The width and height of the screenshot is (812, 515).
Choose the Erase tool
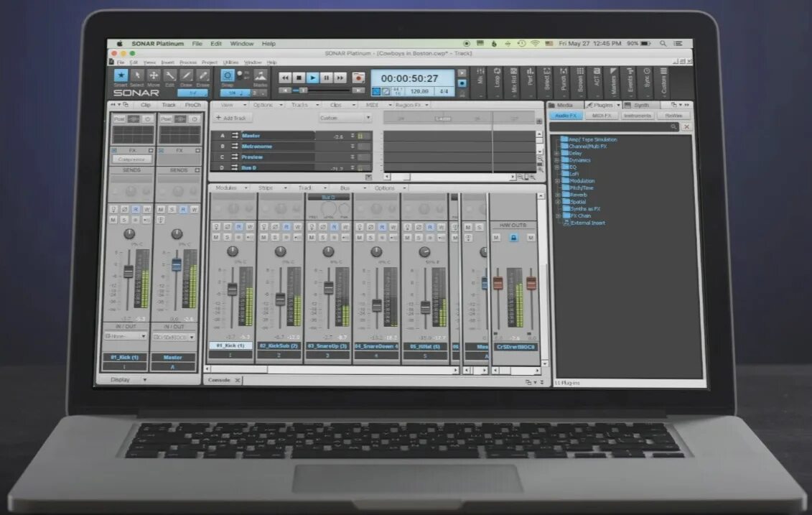click(x=203, y=75)
